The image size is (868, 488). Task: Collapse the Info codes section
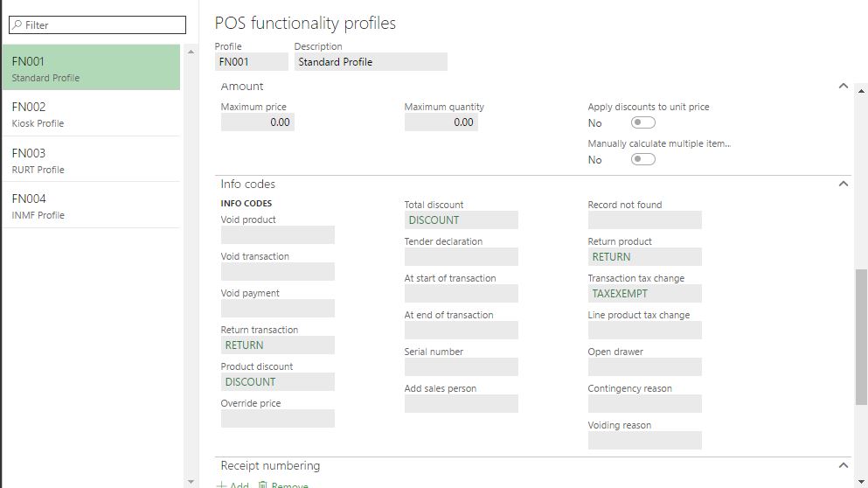[843, 185]
